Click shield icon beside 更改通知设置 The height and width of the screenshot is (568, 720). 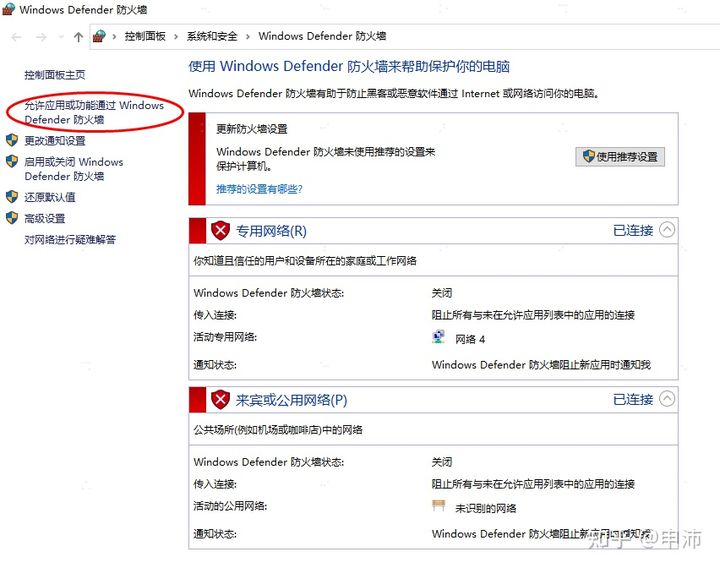(x=12, y=140)
